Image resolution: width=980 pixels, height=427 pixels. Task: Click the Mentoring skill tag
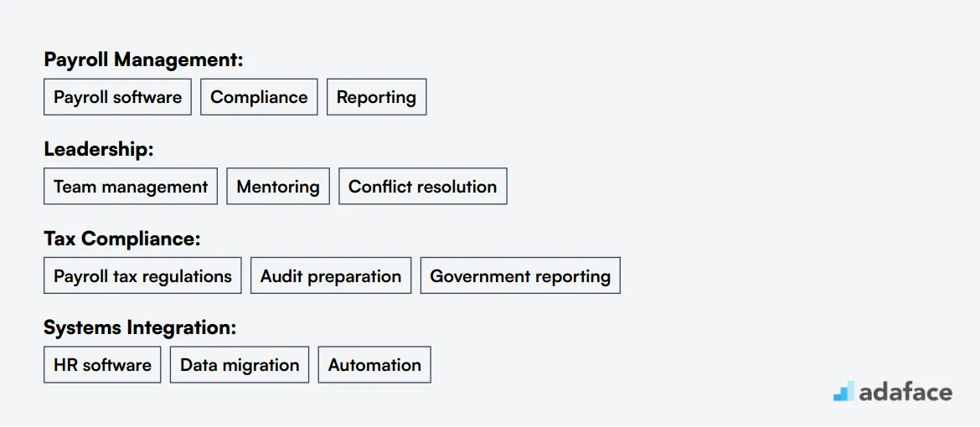[278, 187]
